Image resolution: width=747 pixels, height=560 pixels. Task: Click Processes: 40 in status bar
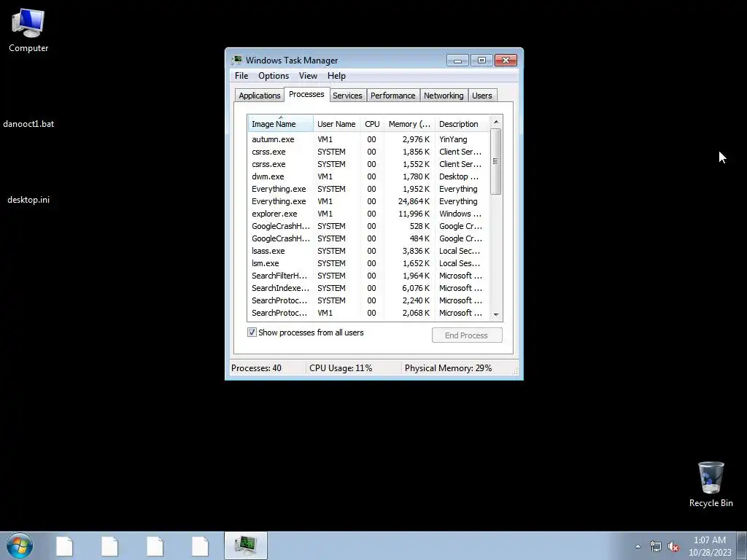pos(256,368)
